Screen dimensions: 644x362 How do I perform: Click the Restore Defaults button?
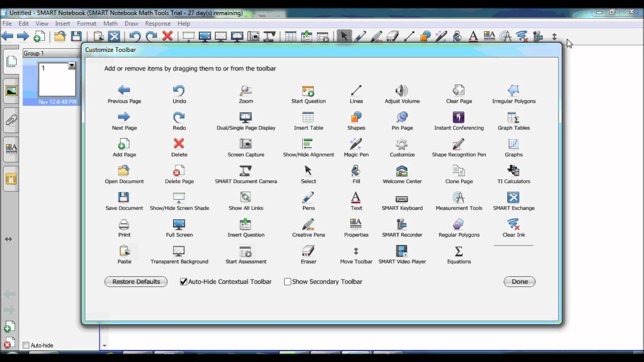(x=136, y=282)
